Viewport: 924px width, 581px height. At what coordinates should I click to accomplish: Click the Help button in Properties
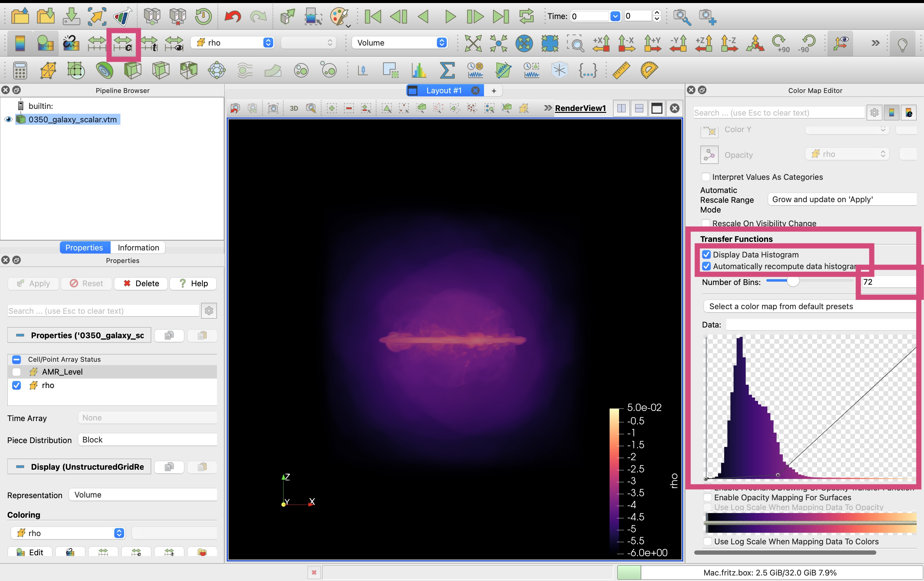[193, 283]
